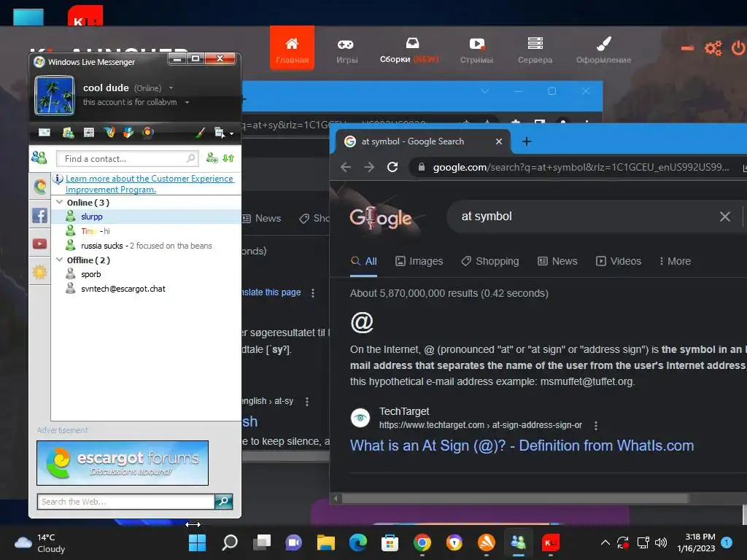The image size is (747, 560).
Task: Click the launcher settings gears icon
Action: (713, 48)
